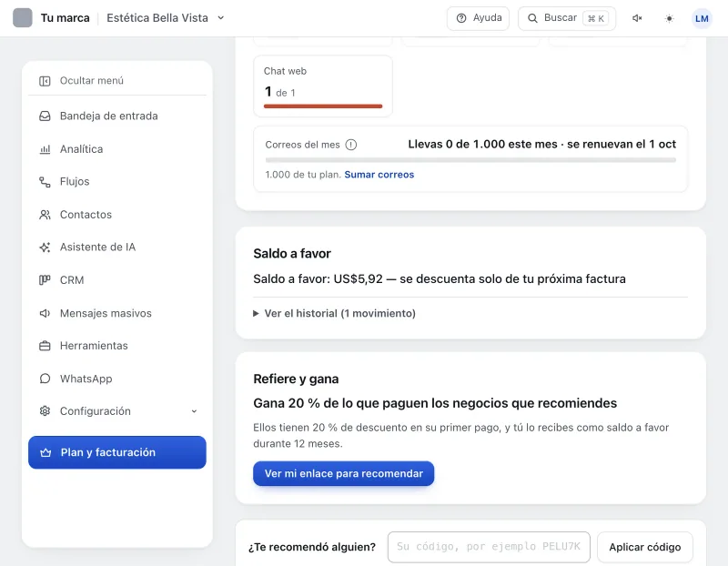Click the label ¿Te recomendó alguien?
The height and width of the screenshot is (566, 728).
311,547
